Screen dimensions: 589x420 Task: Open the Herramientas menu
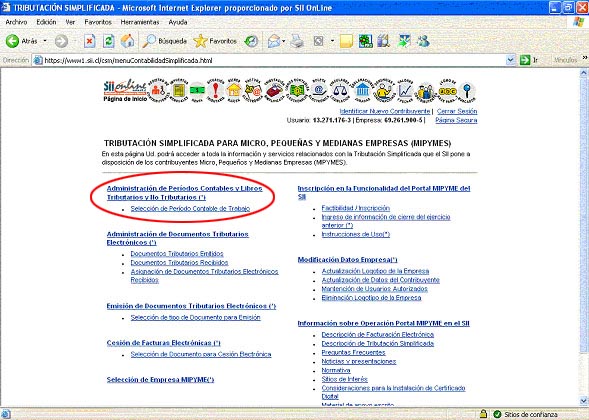click(x=140, y=22)
